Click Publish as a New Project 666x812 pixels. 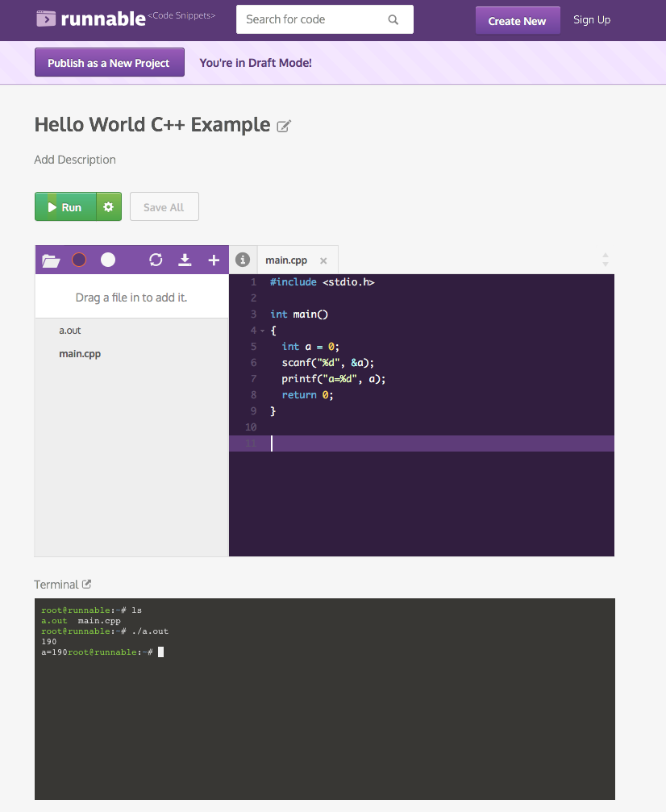coord(110,63)
